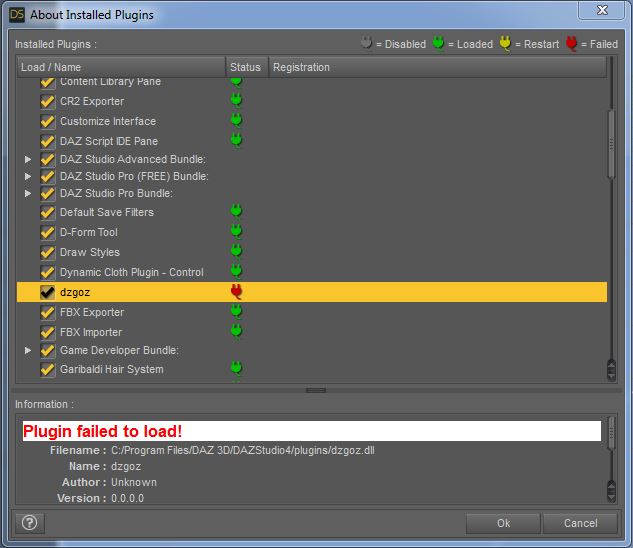Select the Customize Interface row
This screenshot has width=633, height=548.
point(312,121)
